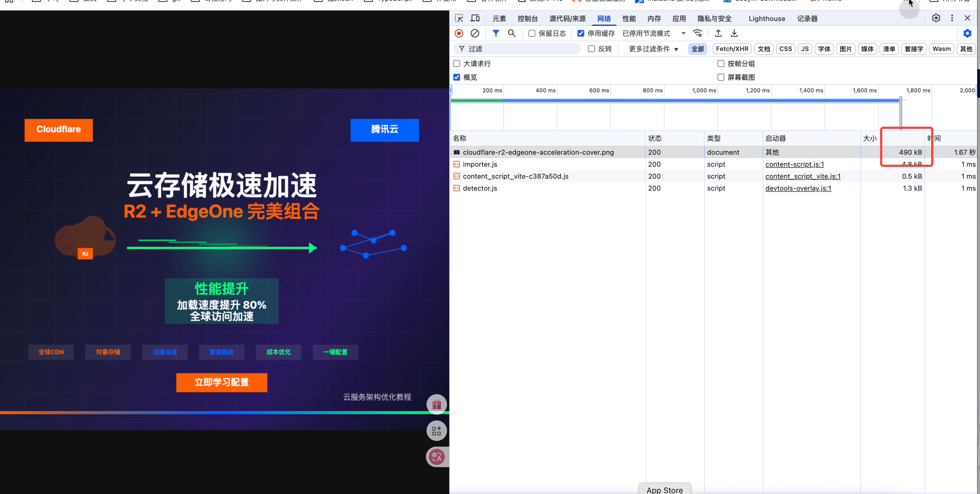980x494 pixels.
Task: Switch to Console tab
Action: [x=527, y=19]
